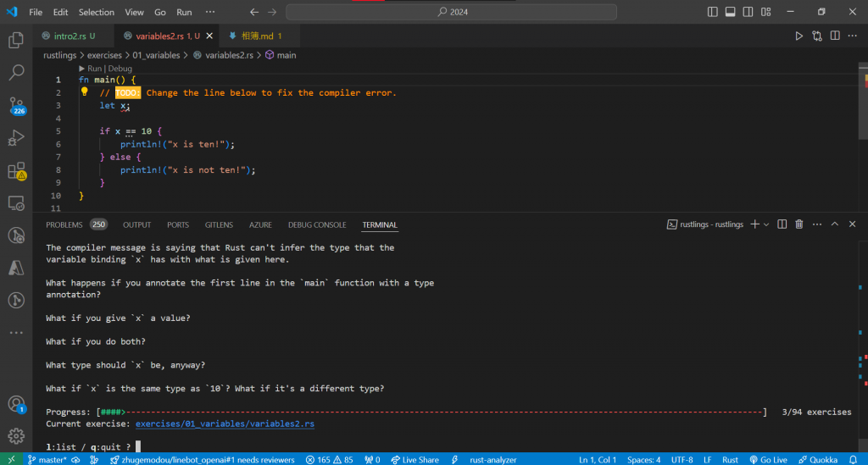This screenshot has height=465, width=868.
Task: Change indentation Spaces: 4
Action: [x=643, y=459]
